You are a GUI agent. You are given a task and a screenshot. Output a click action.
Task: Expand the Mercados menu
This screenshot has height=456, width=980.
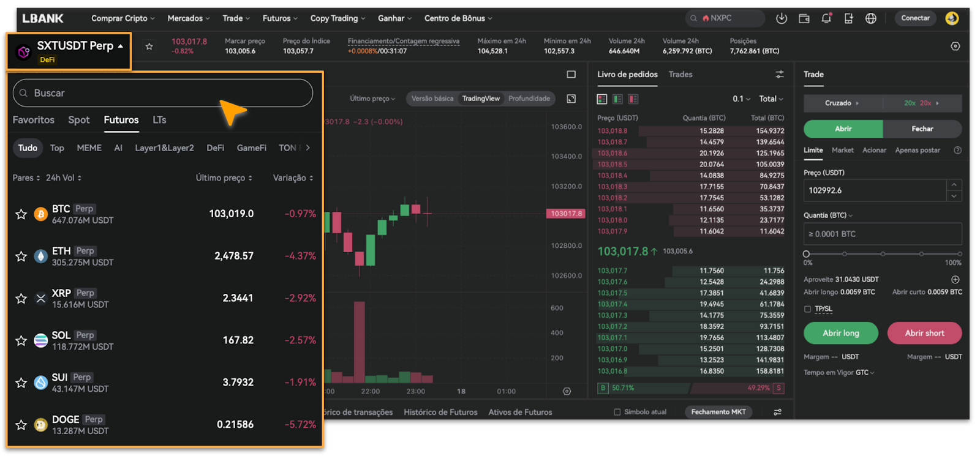tap(189, 18)
